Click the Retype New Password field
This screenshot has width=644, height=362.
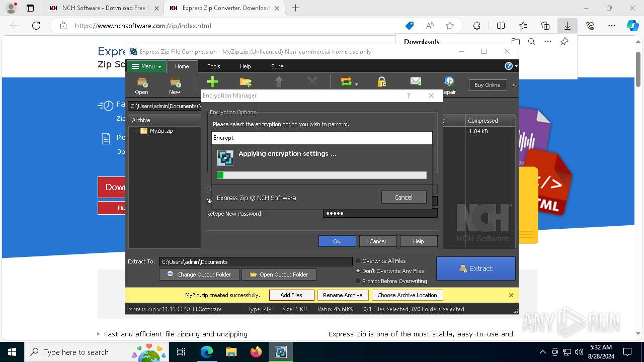pos(380,213)
